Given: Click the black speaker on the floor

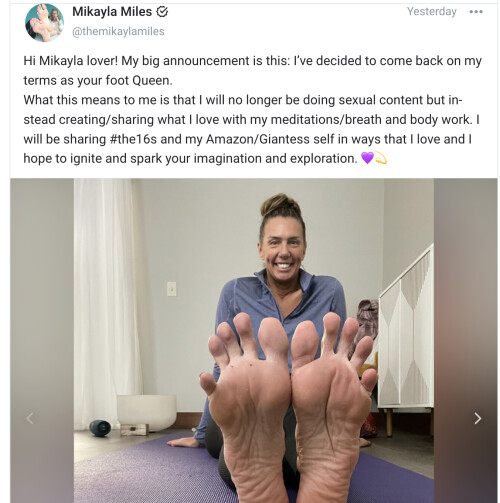Looking at the screenshot, I should [100, 428].
